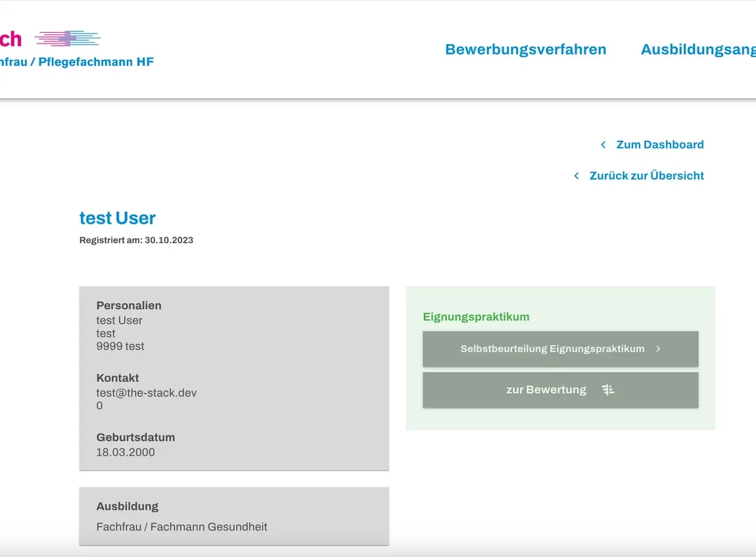The height and width of the screenshot is (557, 756).
Task: Click the Geburtsdatum label
Action: point(135,437)
